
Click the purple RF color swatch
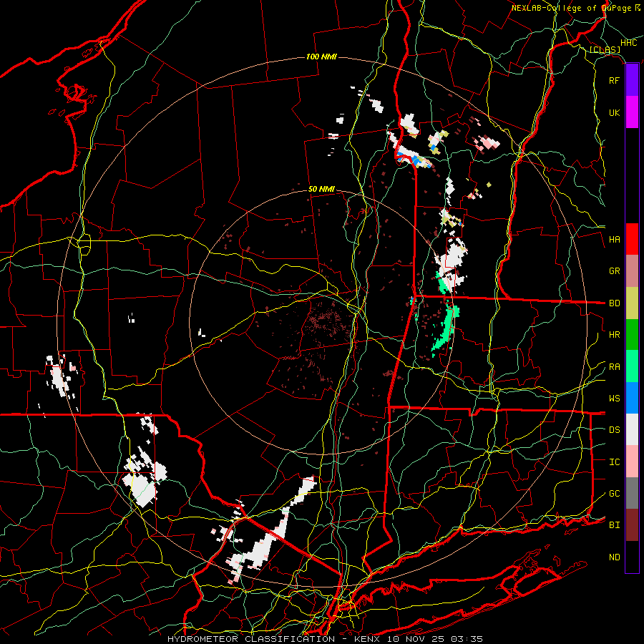632,80
